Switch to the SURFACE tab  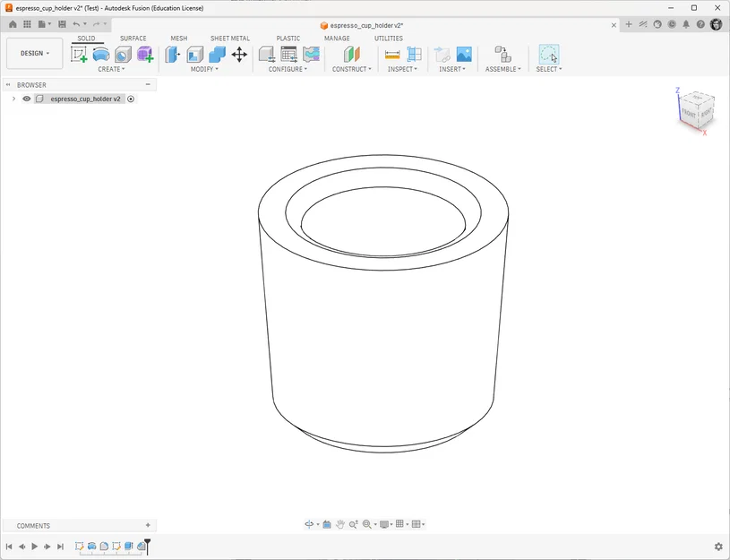coord(133,39)
